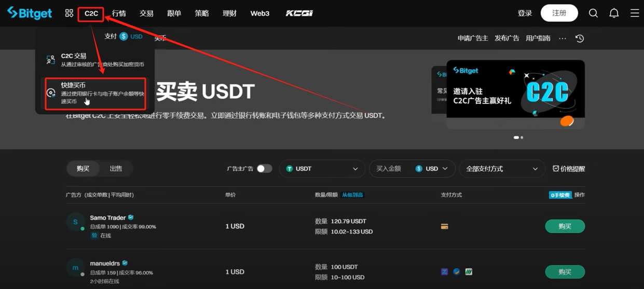Click the Samo Trader name
This screenshot has height=289, width=644.
click(x=108, y=218)
